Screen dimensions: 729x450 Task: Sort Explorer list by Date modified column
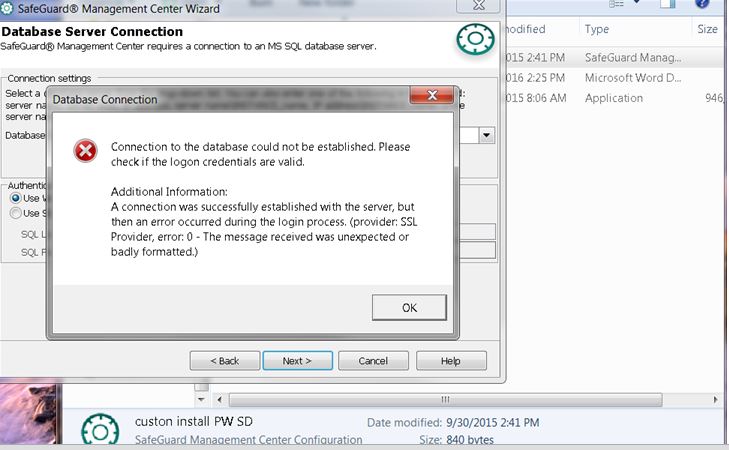pos(525,29)
